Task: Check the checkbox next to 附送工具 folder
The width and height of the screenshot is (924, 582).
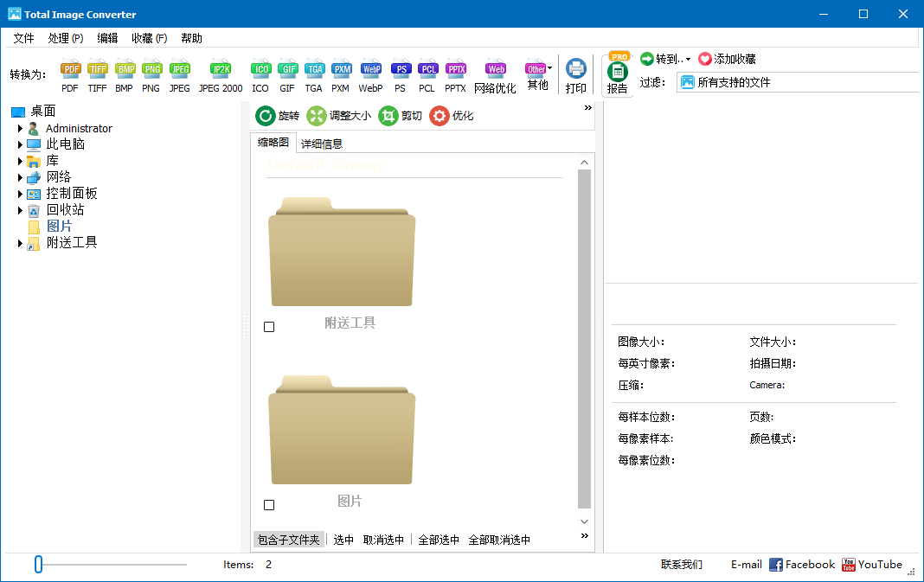Action: 268,326
